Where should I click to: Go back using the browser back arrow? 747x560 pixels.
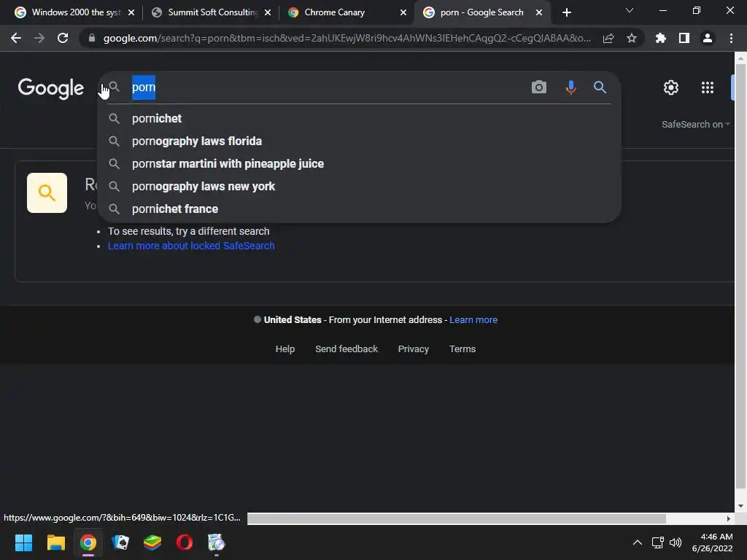pos(16,38)
